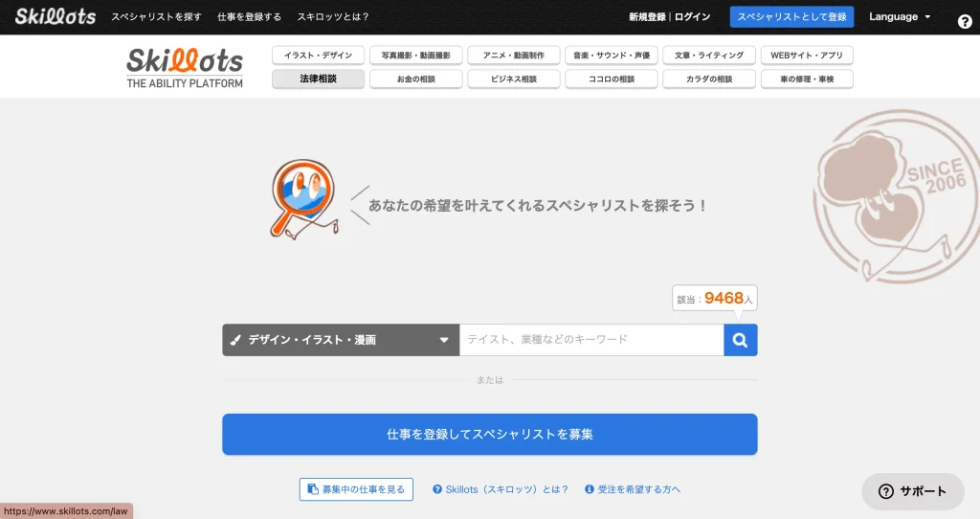Click the あなたの希望を叶えてくれるスペシャリストを探そう heading
This screenshot has width=980, height=519.
coord(538,206)
